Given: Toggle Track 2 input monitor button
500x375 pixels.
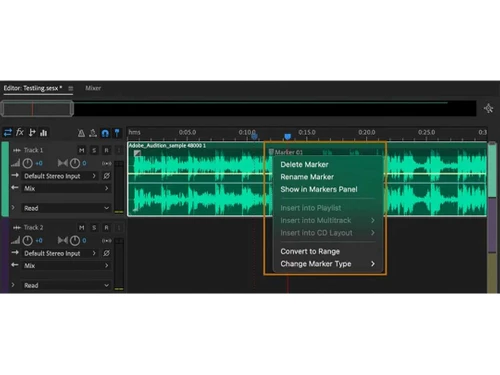Looking at the screenshot, I should point(118,228).
